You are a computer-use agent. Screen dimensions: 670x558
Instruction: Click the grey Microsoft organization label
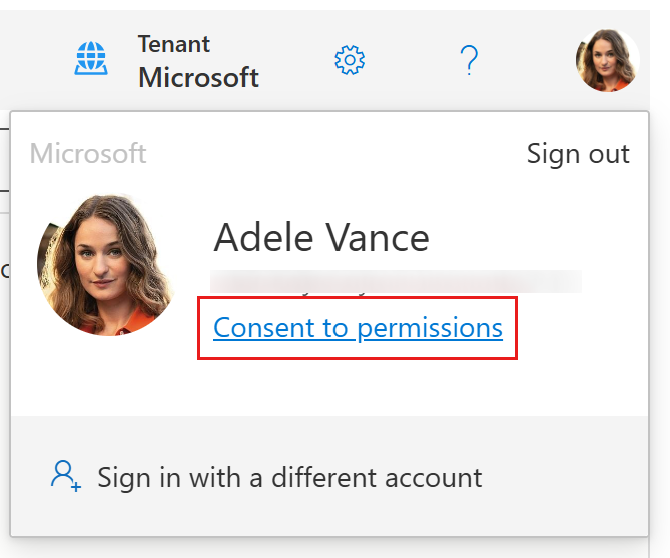[x=88, y=153]
